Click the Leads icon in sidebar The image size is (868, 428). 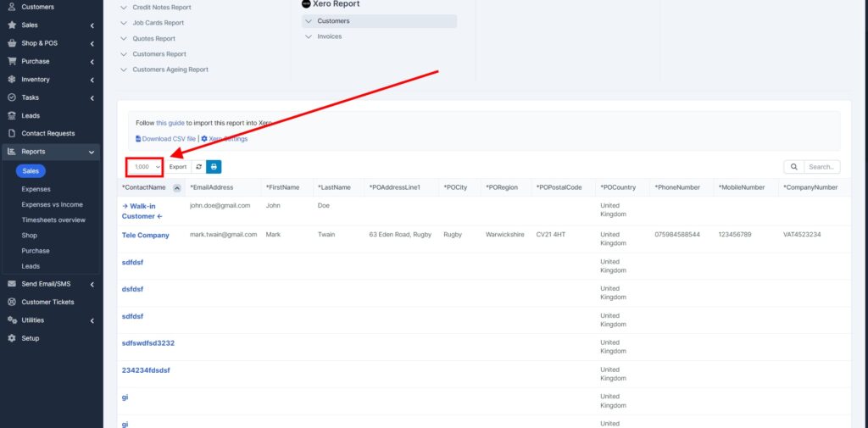click(x=12, y=116)
